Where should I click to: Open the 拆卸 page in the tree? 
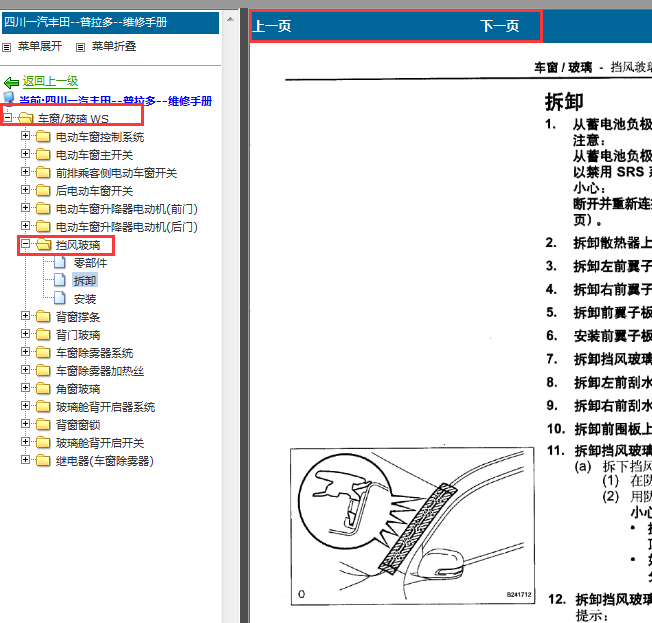(x=85, y=281)
